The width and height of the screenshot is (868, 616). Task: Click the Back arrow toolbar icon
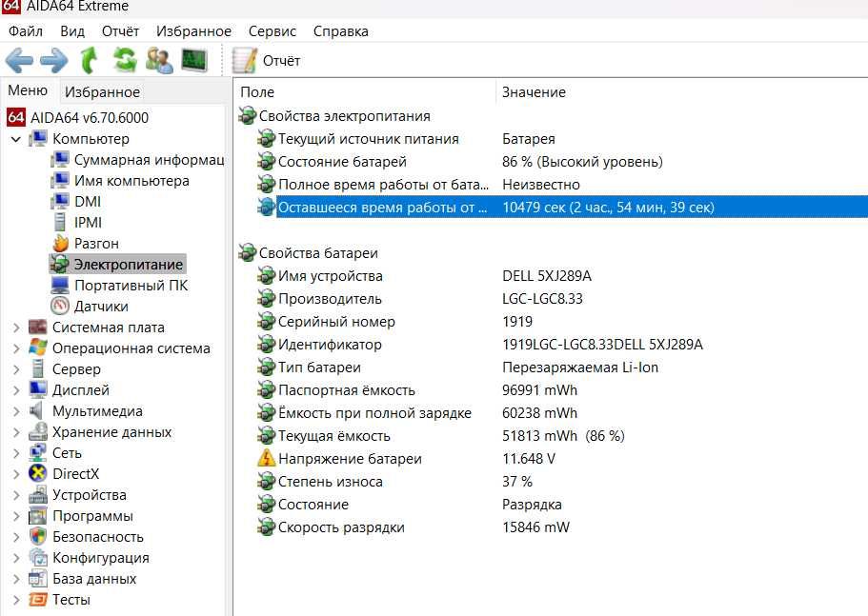pos(19,60)
